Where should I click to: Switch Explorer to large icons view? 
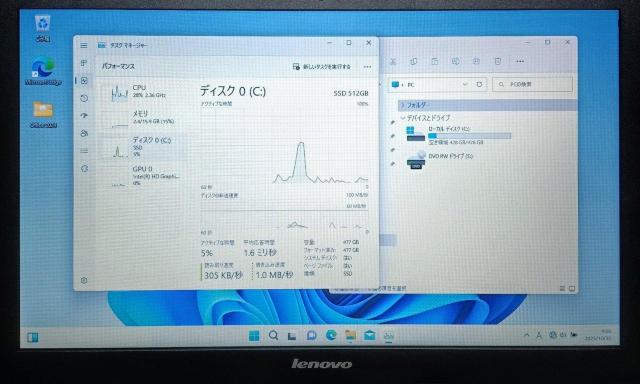pyautogui.click(x=572, y=289)
